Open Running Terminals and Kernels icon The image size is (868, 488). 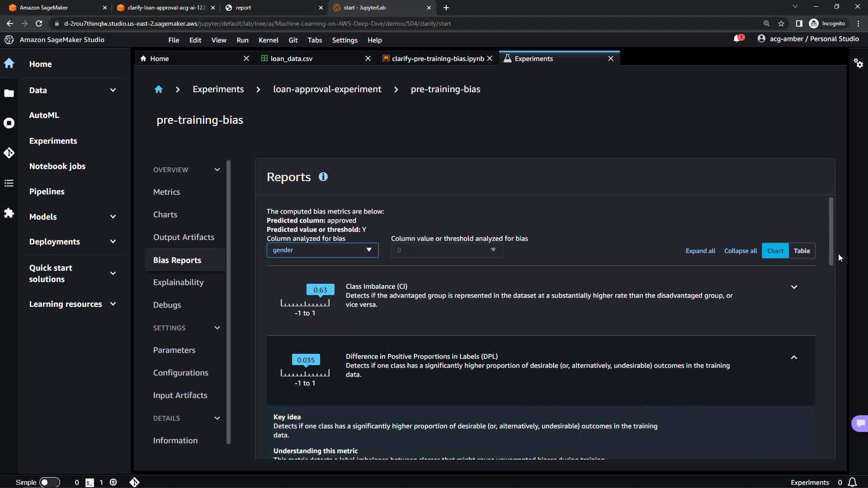coord(9,123)
